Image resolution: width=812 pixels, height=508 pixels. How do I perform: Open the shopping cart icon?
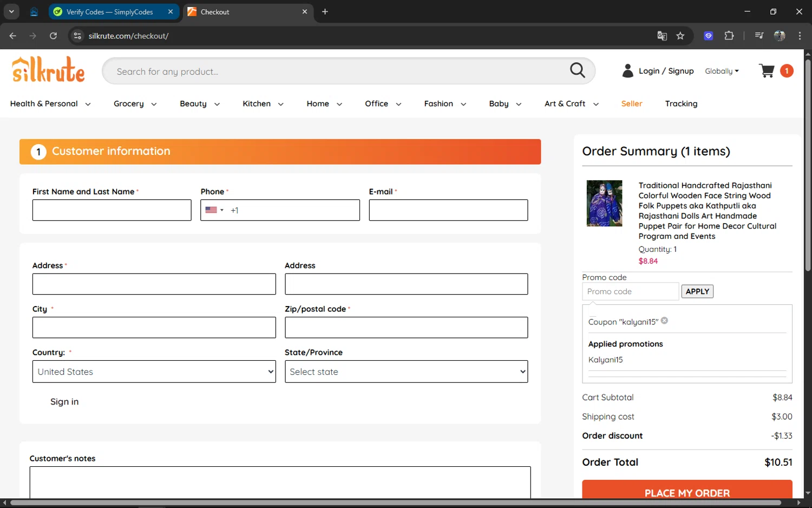pos(767,71)
